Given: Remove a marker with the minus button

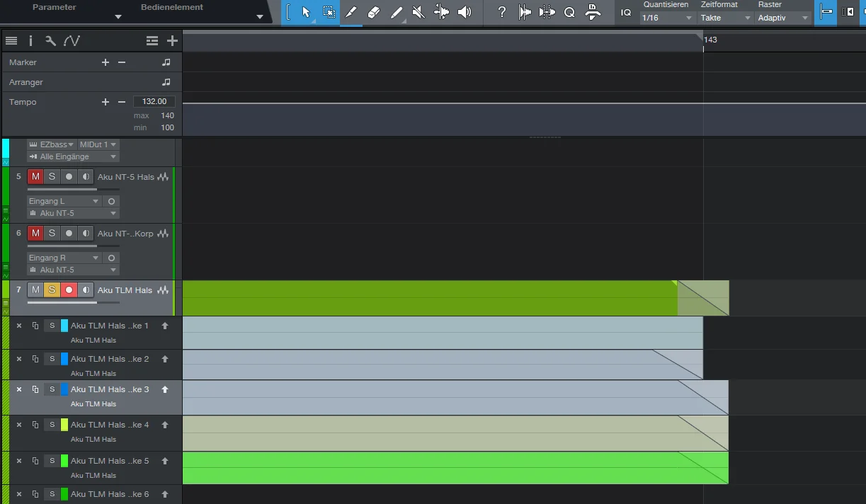Looking at the screenshot, I should pos(122,62).
